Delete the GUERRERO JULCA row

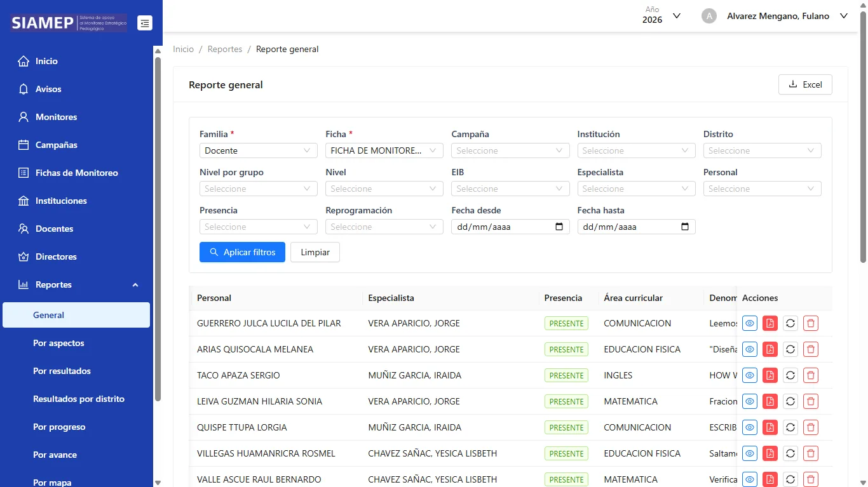coord(811,323)
